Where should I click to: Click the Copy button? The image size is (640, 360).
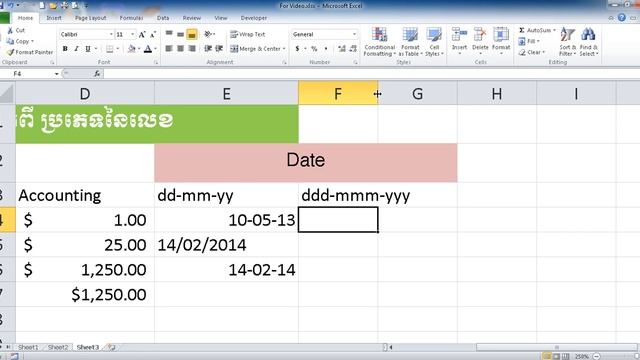[19, 41]
